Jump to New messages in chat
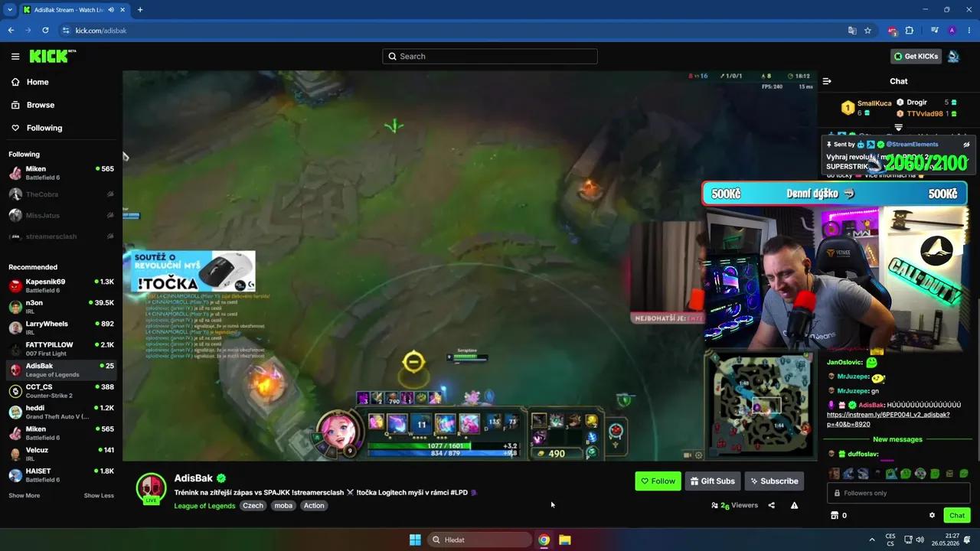This screenshot has height=551, width=980. pos(897,439)
